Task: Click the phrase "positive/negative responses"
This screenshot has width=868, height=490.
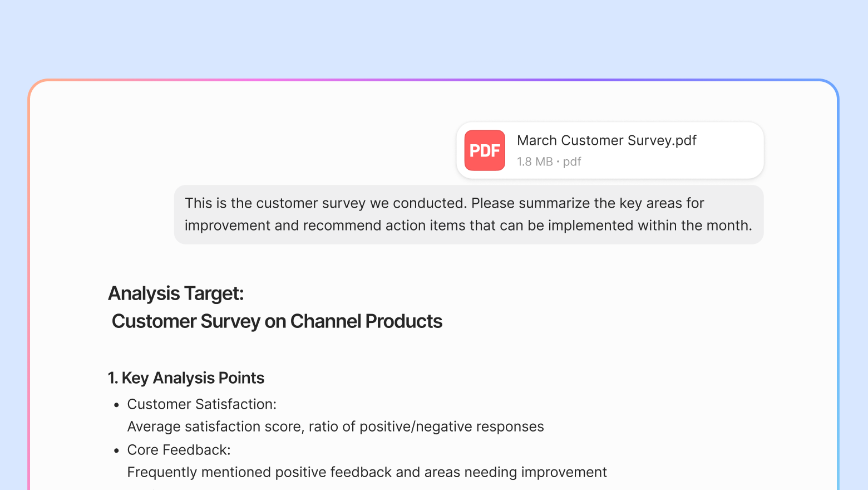Action: [x=451, y=427]
